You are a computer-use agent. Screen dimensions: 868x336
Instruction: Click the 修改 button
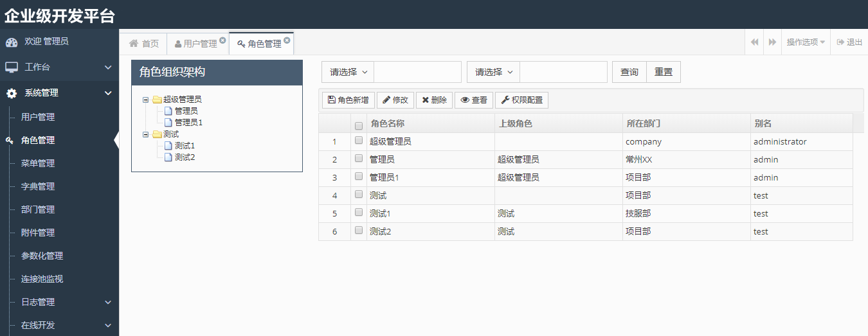coord(395,100)
